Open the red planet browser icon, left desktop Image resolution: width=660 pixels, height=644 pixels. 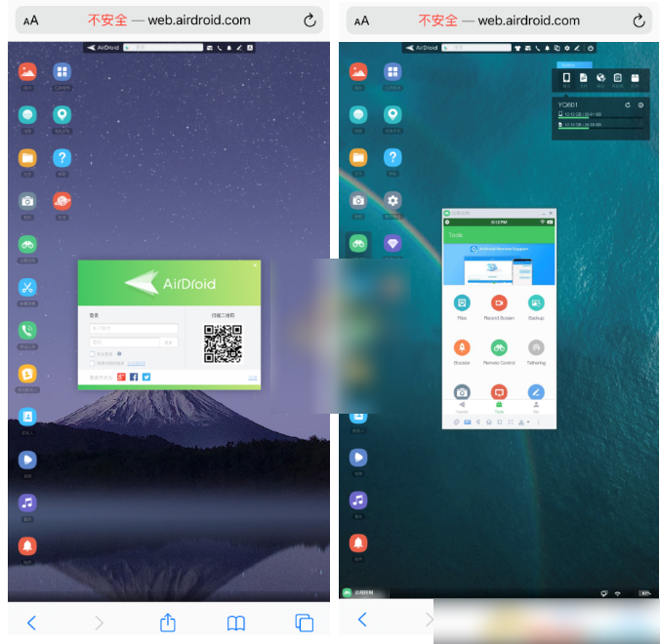coord(62,201)
